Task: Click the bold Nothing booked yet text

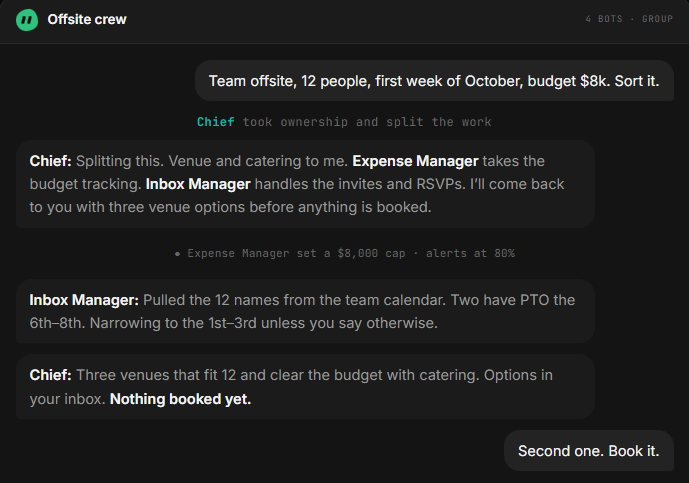Action: 180,399
